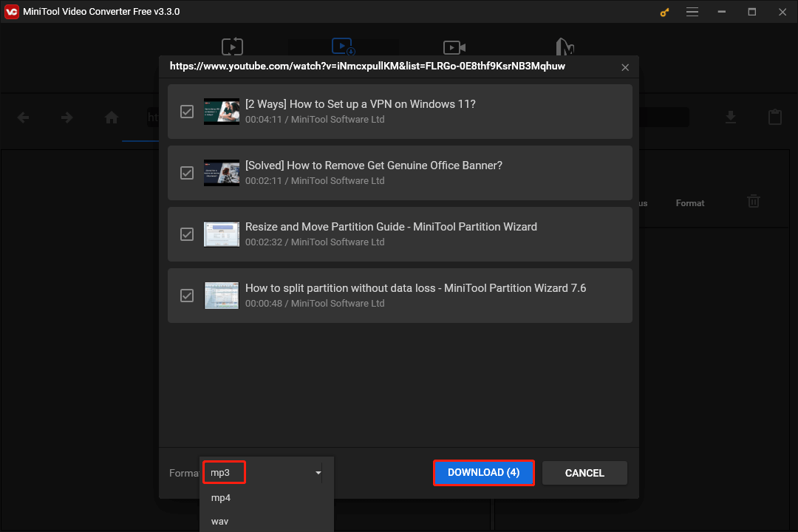798x532 pixels.
Task: Go back with the left arrow icon
Action: pyautogui.click(x=23, y=117)
